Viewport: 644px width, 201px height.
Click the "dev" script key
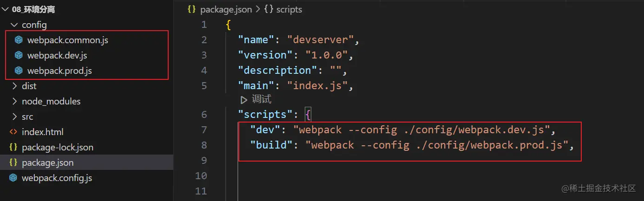coord(265,130)
